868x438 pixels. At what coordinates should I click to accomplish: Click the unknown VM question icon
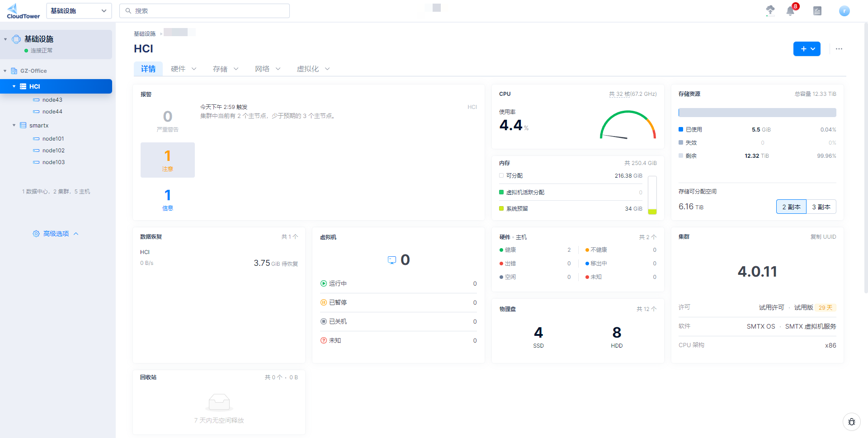point(324,340)
